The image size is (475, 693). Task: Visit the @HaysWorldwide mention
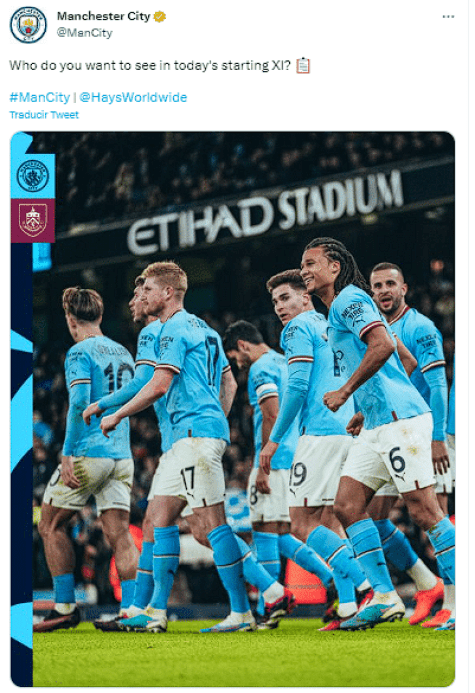pos(133,97)
